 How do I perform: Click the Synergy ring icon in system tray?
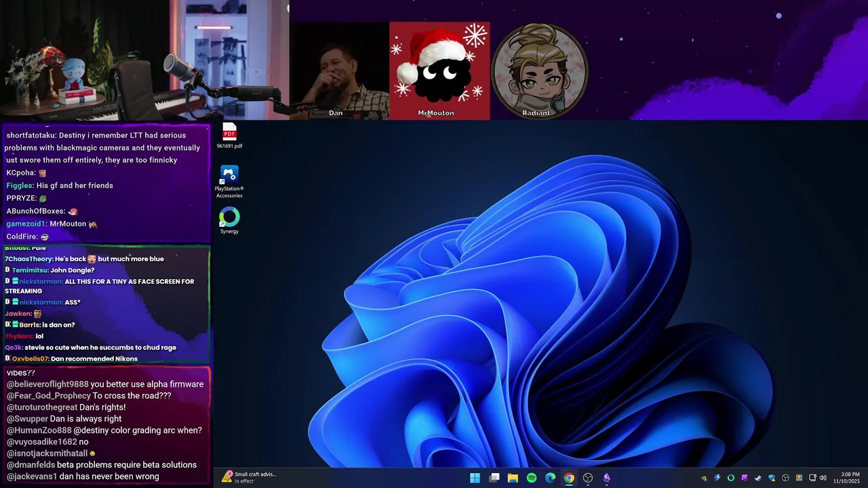[731, 478]
